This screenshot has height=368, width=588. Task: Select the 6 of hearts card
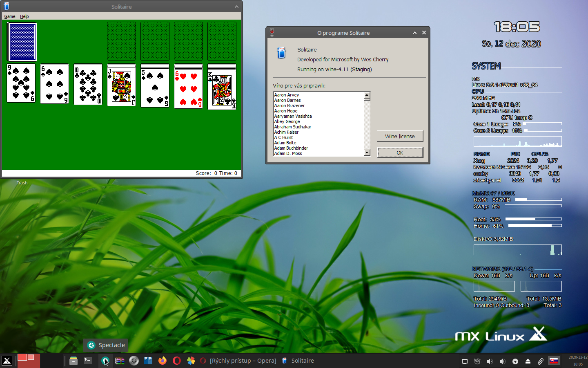pos(189,89)
